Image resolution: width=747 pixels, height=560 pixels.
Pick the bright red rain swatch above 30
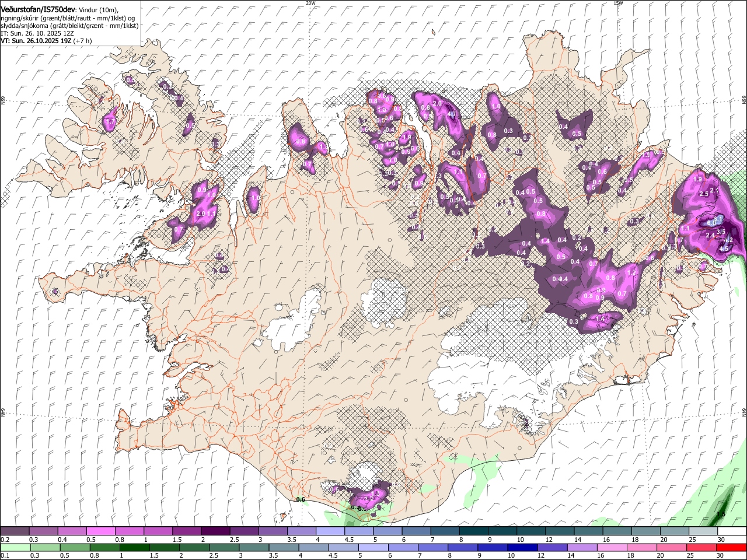click(x=731, y=547)
